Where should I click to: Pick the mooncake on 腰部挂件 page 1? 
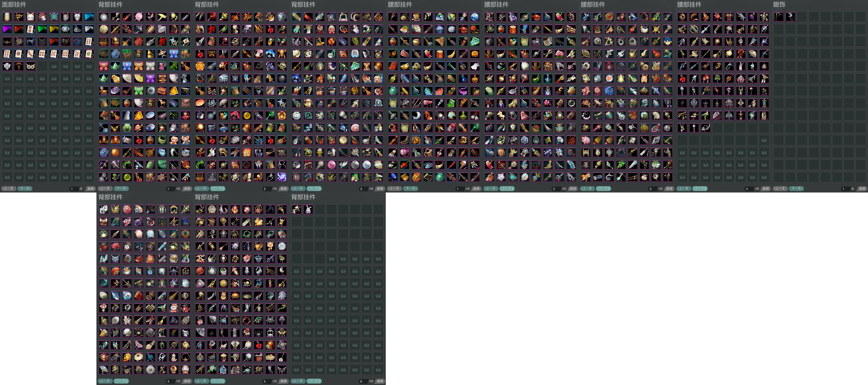click(474, 54)
